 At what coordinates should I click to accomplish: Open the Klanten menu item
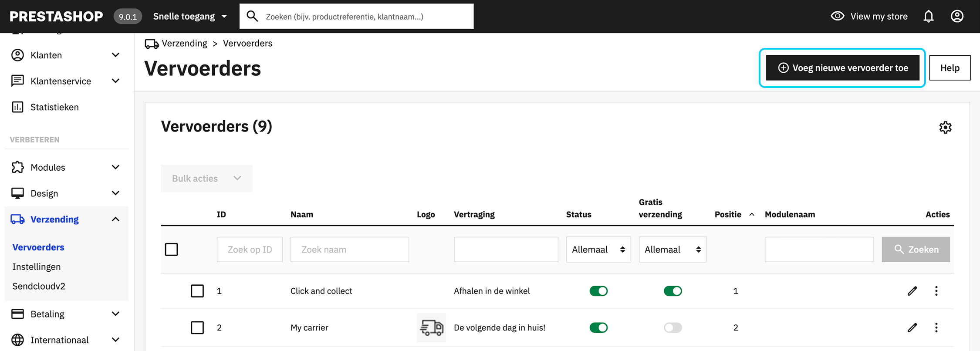tap(46, 55)
